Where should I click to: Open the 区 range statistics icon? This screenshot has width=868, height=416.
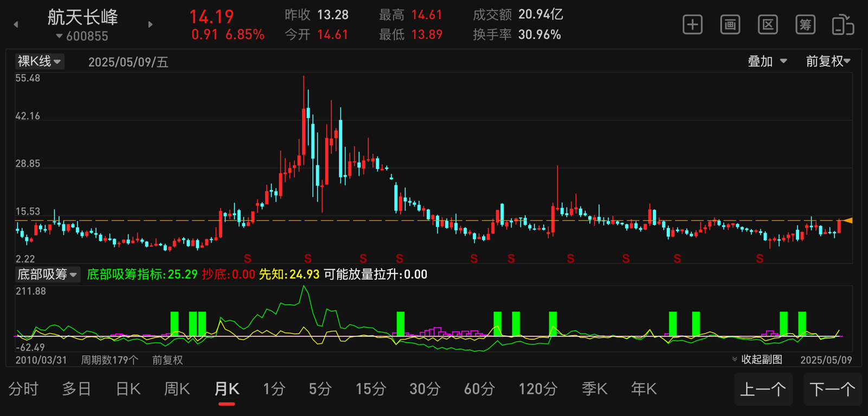pyautogui.click(x=768, y=25)
